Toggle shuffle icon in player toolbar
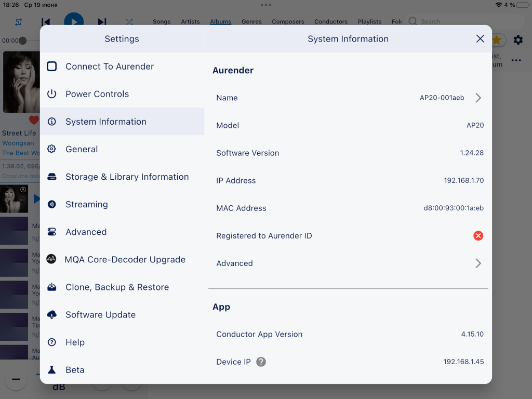The width and height of the screenshot is (532, 399). 129,22
